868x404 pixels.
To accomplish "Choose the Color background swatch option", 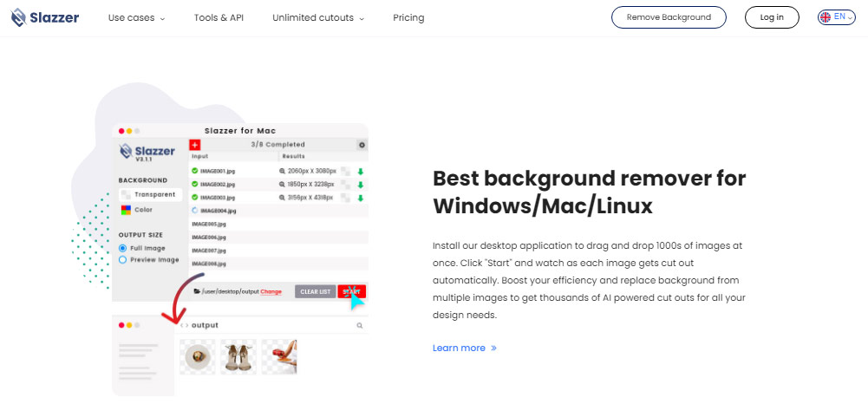I will [137, 210].
